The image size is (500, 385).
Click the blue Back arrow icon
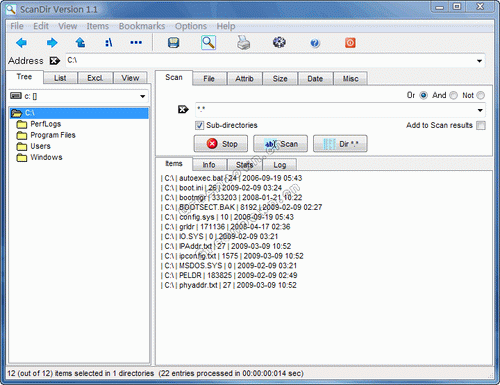click(x=21, y=43)
